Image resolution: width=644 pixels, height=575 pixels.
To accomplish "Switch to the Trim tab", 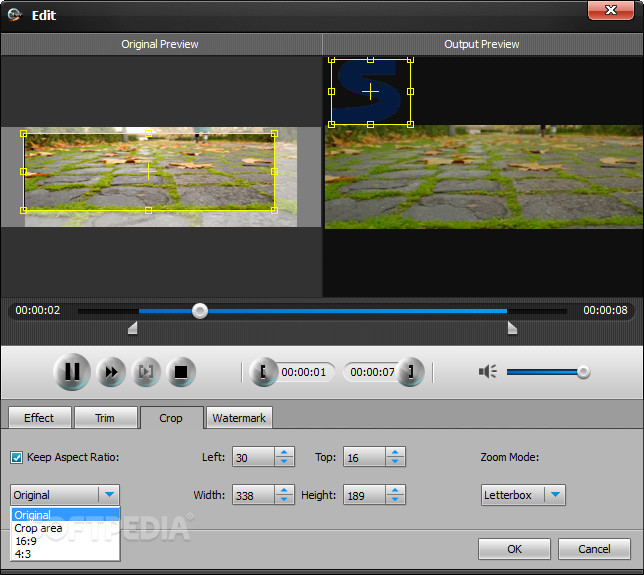I will pyautogui.click(x=105, y=418).
